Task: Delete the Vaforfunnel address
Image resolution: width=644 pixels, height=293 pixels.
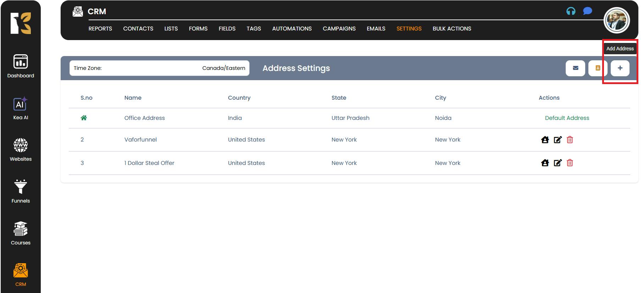Action: coord(570,140)
